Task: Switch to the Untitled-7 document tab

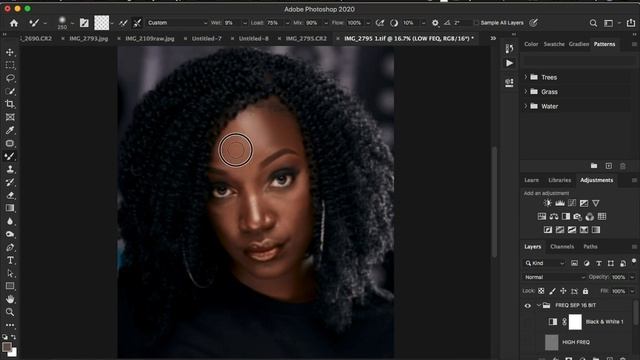Action: point(207,38)
